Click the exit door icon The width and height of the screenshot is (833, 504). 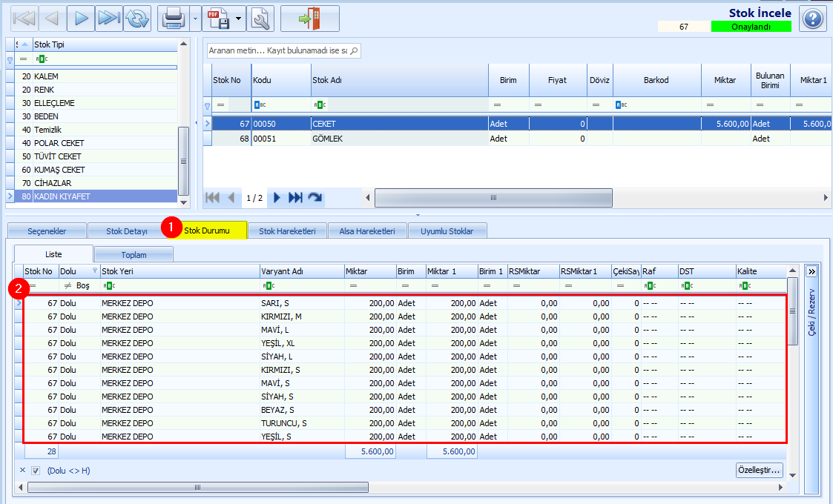pos(310,19)
